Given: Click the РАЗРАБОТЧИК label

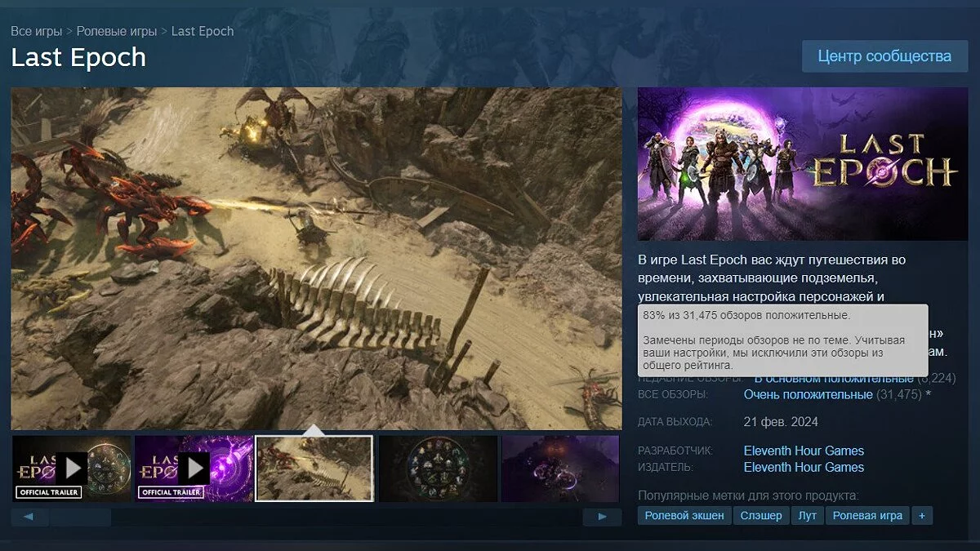Looking at the screenshot, I should (x=675, y=451).
